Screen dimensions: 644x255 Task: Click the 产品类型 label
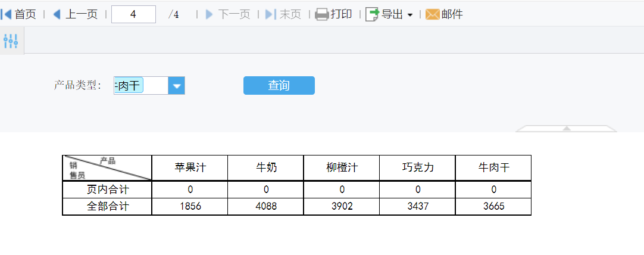[77, 86]
